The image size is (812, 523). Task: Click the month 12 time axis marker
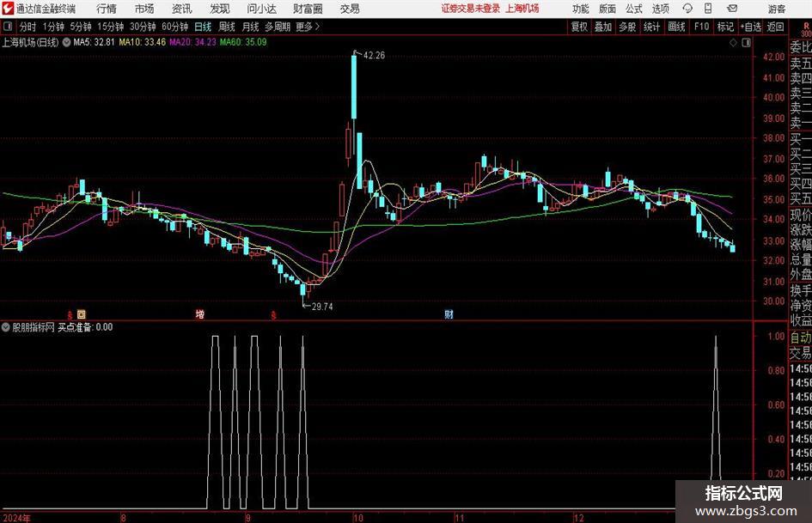click(x=578, y=518)
